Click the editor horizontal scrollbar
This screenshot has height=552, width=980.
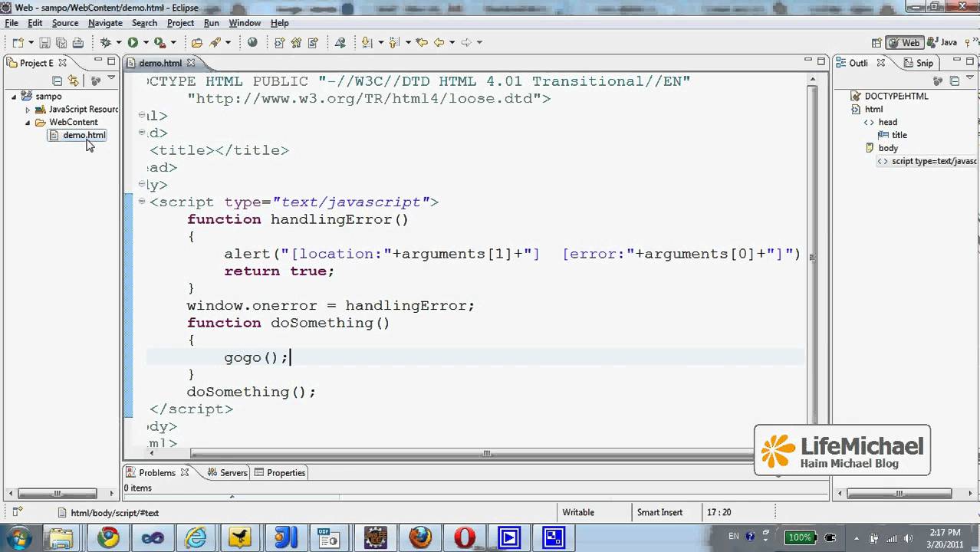tap(486, 454)
